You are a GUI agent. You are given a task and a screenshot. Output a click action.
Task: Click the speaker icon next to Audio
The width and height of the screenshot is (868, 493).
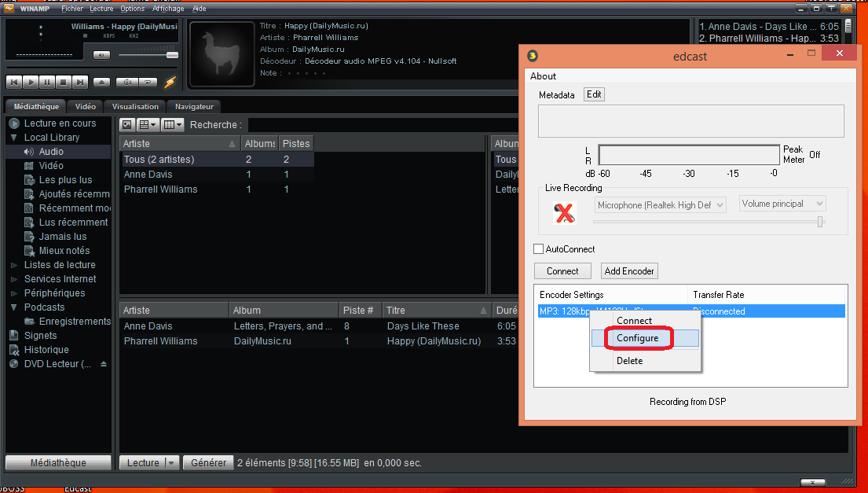[29, 152]
